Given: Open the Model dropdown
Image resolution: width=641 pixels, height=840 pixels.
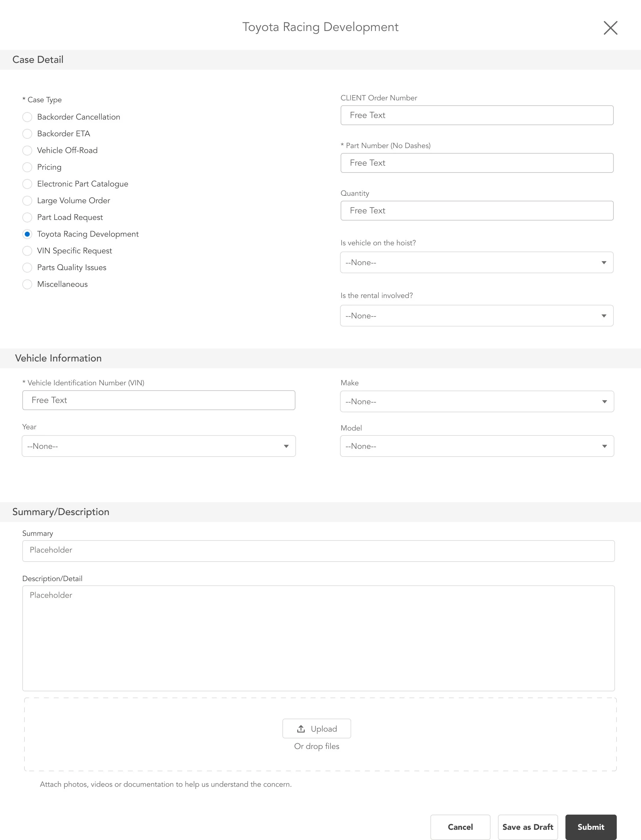Looking at the screenshot, I should coord(477,446).
